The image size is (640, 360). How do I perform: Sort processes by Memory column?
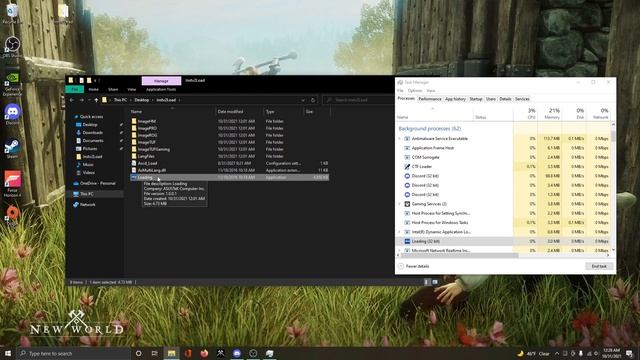550,113
